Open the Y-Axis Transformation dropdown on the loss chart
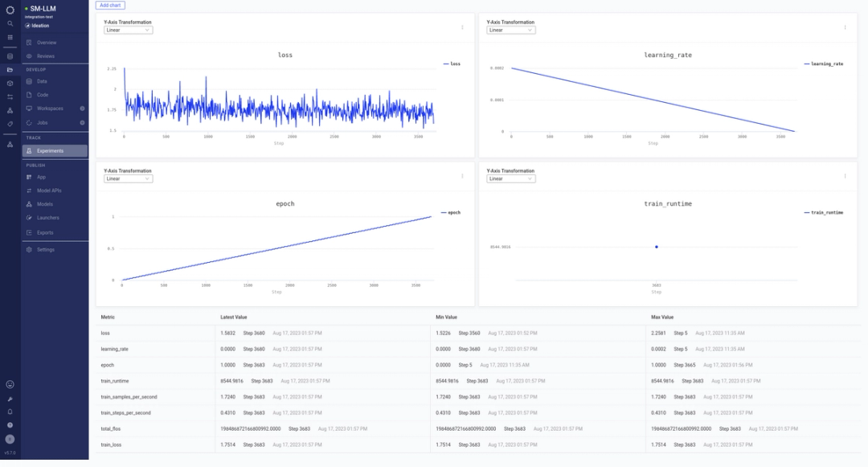 pyautogui.click(x=127, y=30)
